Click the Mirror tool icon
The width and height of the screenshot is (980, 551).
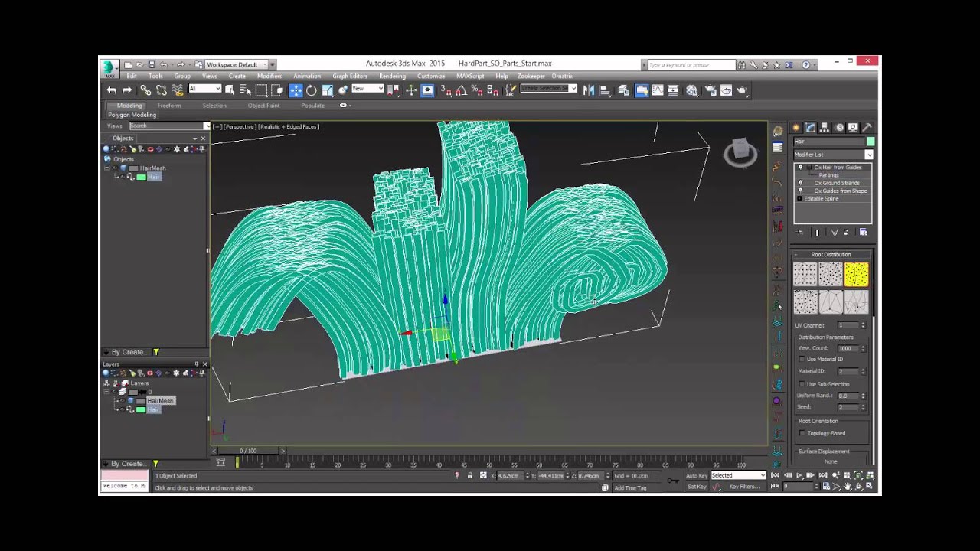click(x=589, y=90)
